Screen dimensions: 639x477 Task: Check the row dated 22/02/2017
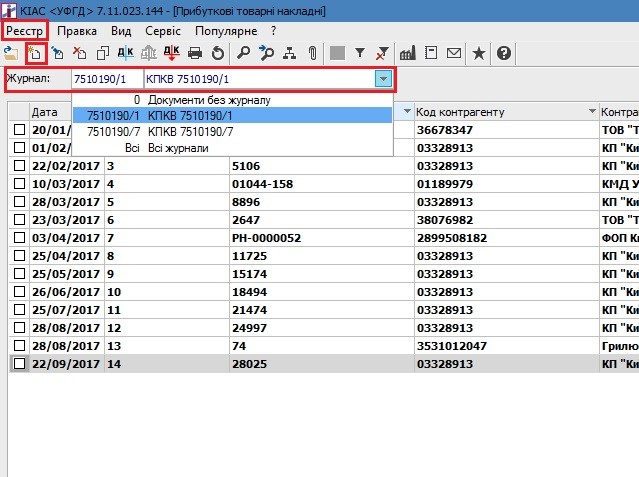[x=19, y=166]
